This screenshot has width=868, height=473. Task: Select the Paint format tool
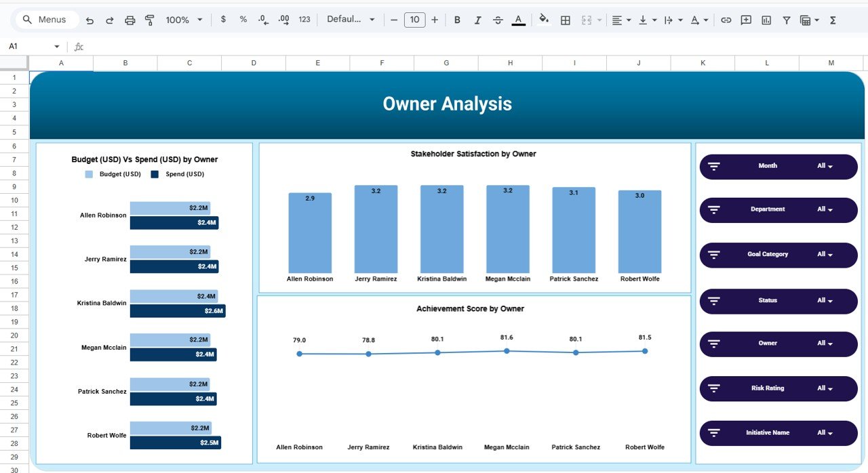(x=149, y=20)
